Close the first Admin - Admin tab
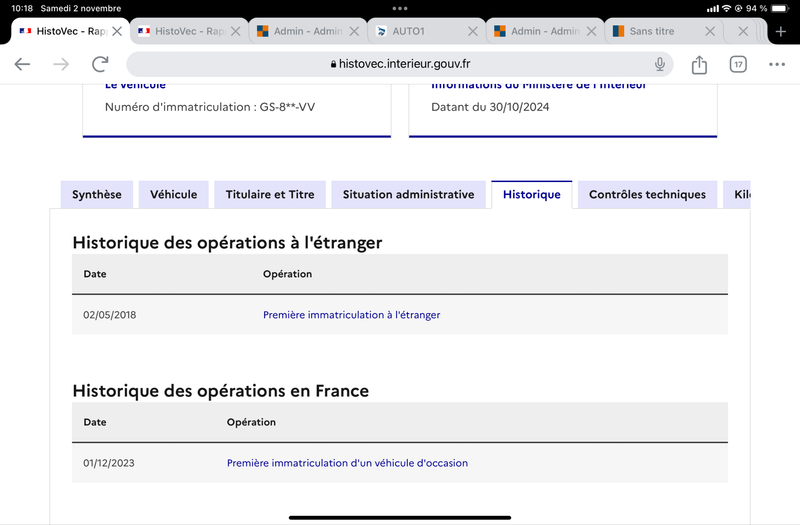This screenshot has height=525, width=800. point(354,32)
